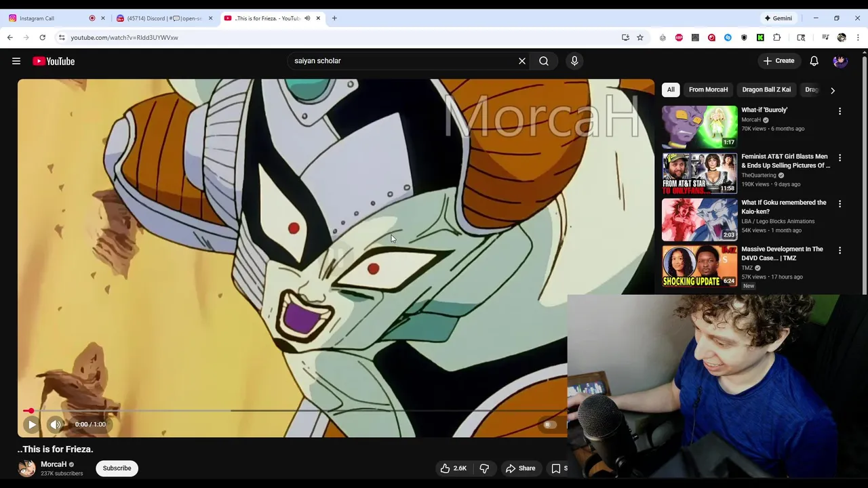Open MorcaH channel avatar
Viewport: 868px width, 488px height.
pyautogui.click(x=26, y=468)
